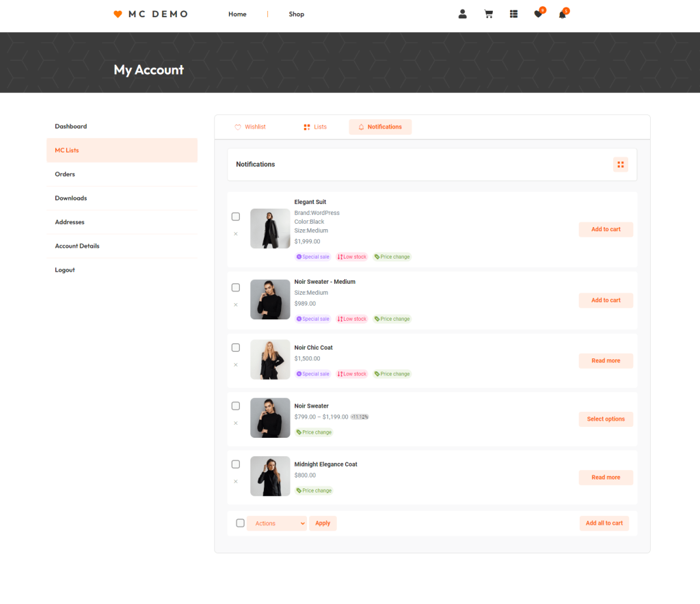Click Special sale tag on Noir Sweater - Medium
700x604 pixels.
pos(312,319)
